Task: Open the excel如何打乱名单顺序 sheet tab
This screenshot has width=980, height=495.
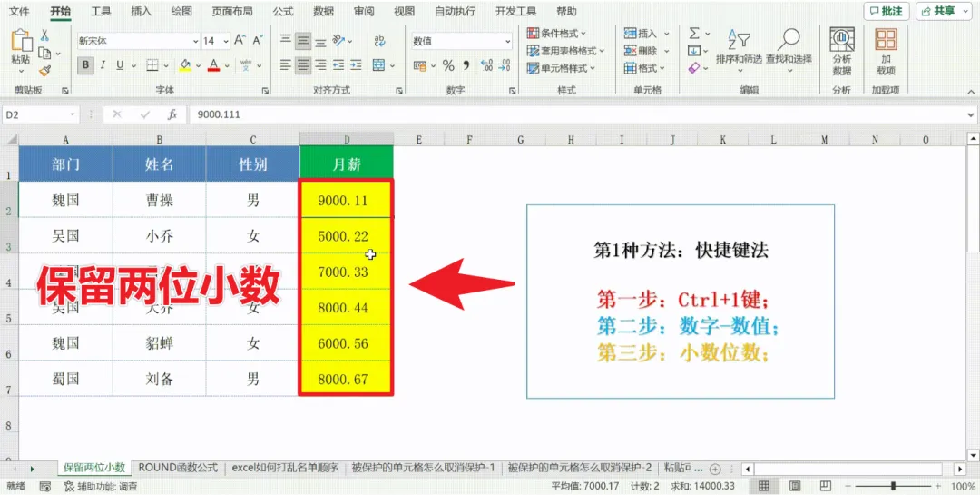Action: [284, 468]
